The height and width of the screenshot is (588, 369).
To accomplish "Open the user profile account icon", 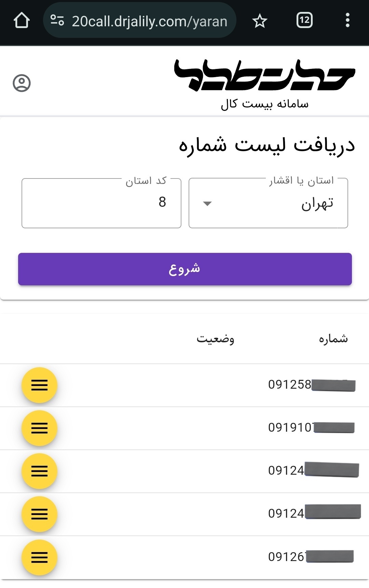I will (x=22, y=83).
